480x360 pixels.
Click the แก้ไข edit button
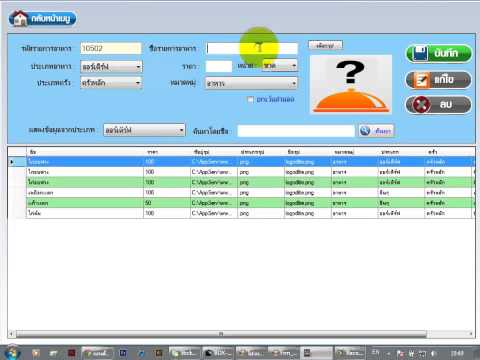[x=439, y=80]
